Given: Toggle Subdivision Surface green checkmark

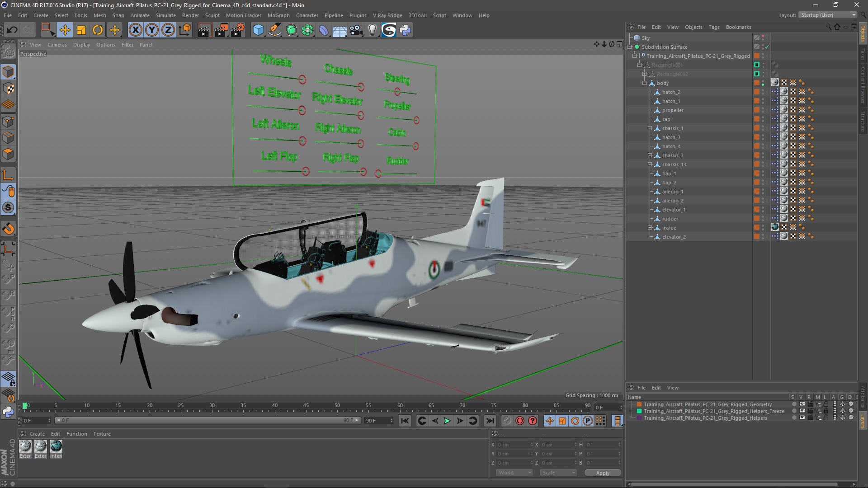Looking at the screenshot, I should click(x=767, y=47).
